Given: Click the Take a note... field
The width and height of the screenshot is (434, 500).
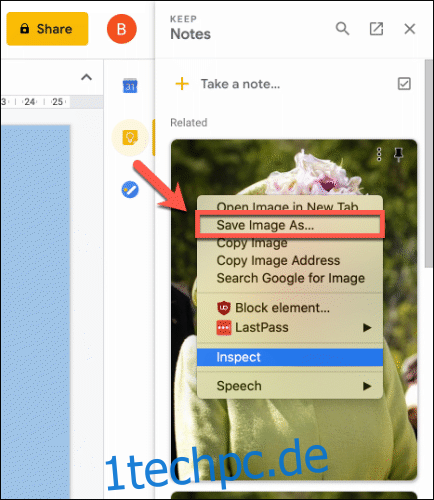Looking at the screenshot, I should click(240, 84).
